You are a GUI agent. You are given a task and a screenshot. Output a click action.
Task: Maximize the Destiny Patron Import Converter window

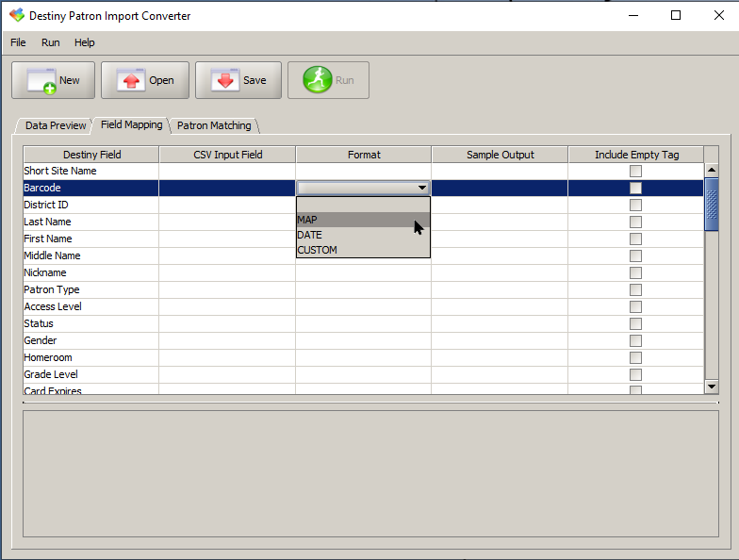[676, 15]
